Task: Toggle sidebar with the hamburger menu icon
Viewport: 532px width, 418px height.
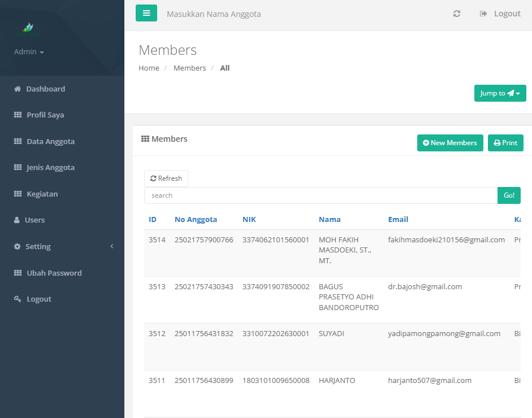Action: [146, 13]
